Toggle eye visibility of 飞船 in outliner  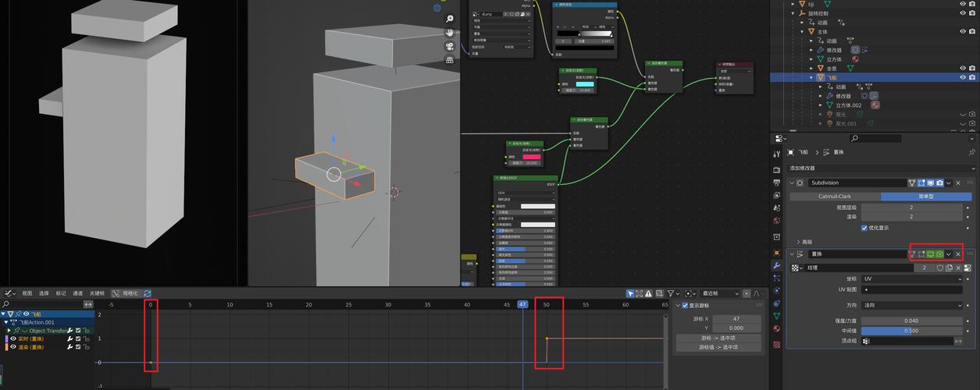click(x=962, y=77)
